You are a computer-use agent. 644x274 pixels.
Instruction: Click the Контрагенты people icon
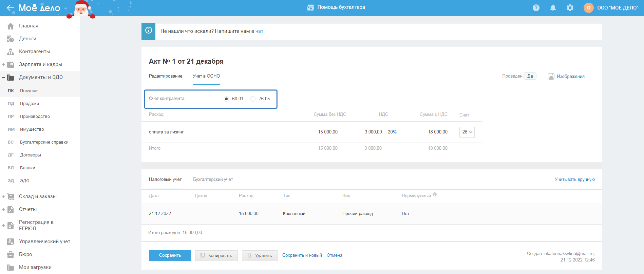[x=11, y=52]
